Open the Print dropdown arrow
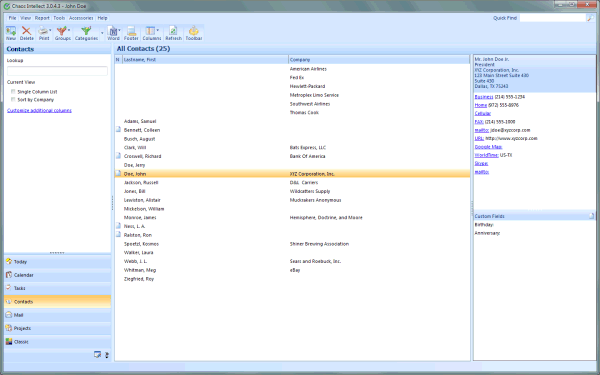This screenshot has width=600, height=375. [x=50, y=30]
